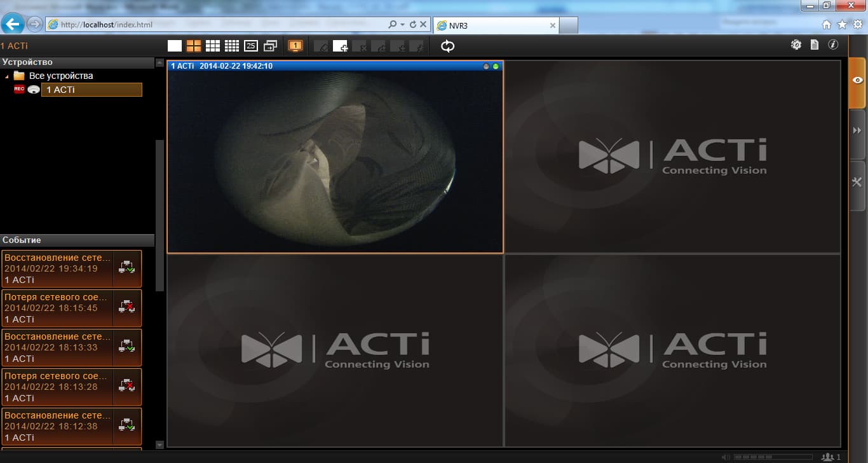Select the NVR3 browser tab
This screenshot has width=868, height=463.
click(x=496, y=25)
